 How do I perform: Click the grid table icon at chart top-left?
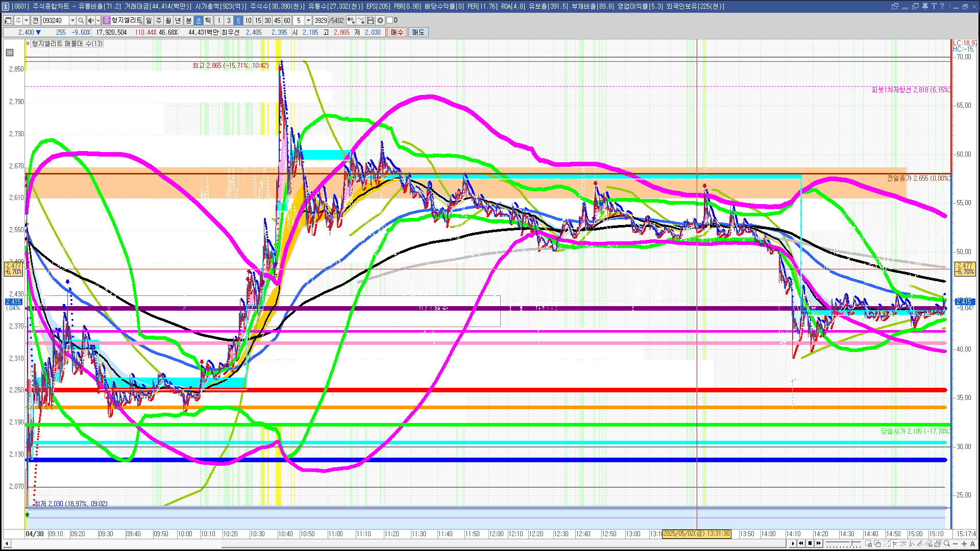pos(10,53)
